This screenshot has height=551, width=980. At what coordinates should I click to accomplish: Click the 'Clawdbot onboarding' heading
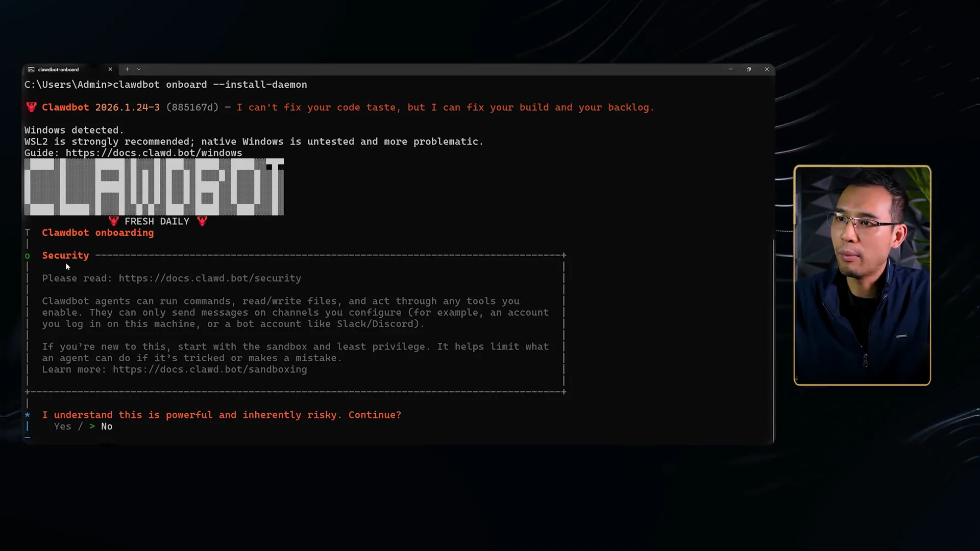(x=97, y=233)
